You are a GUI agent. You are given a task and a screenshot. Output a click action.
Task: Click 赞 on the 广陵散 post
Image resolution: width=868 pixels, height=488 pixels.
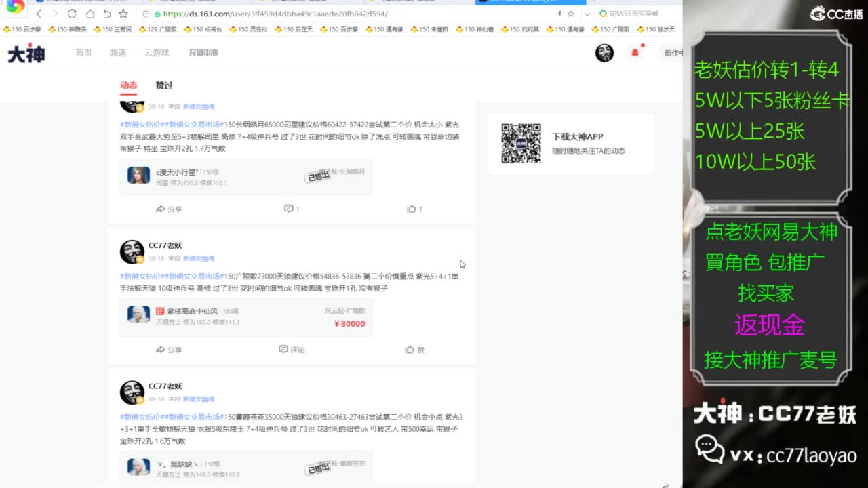(414, 349)
